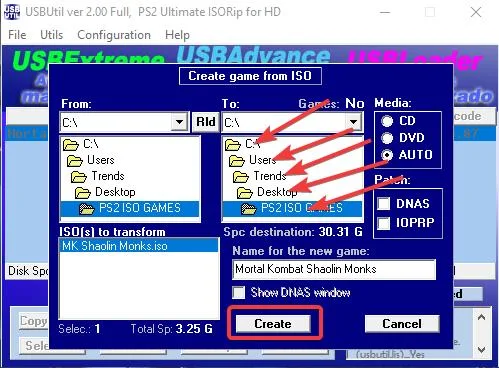Viewport: 499px width, 368px height.
Task: Click the Name for the new game field
Action: pyautogui.click(x=334, y=269)
